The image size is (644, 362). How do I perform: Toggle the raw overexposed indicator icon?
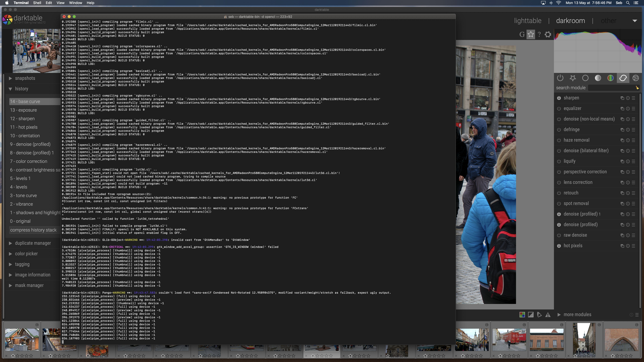[522, 315]
